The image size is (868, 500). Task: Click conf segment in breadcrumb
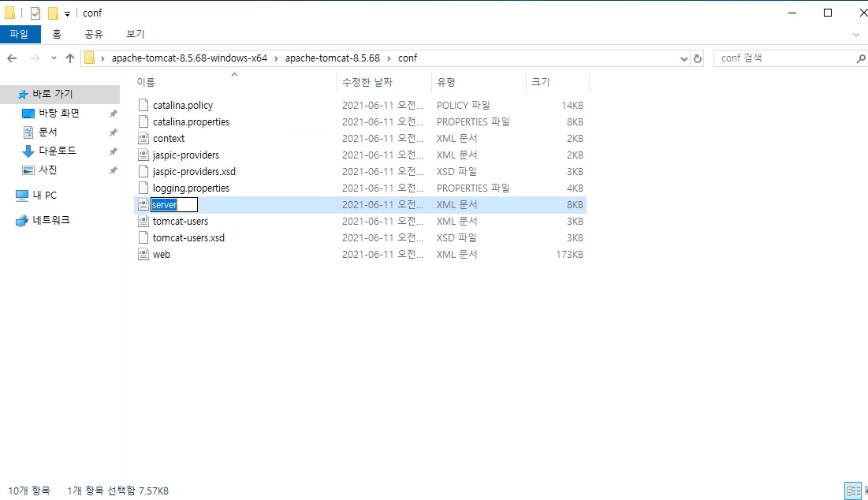(x=408, y=58)
